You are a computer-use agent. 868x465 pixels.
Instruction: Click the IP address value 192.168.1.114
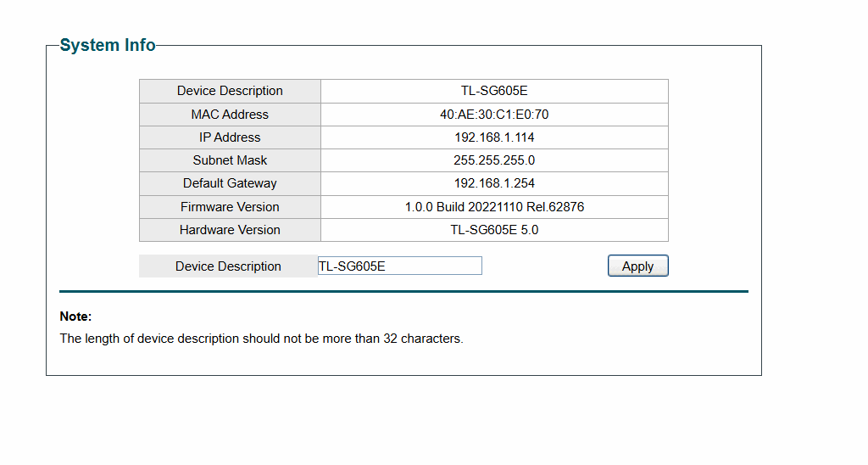pos(494,137)
